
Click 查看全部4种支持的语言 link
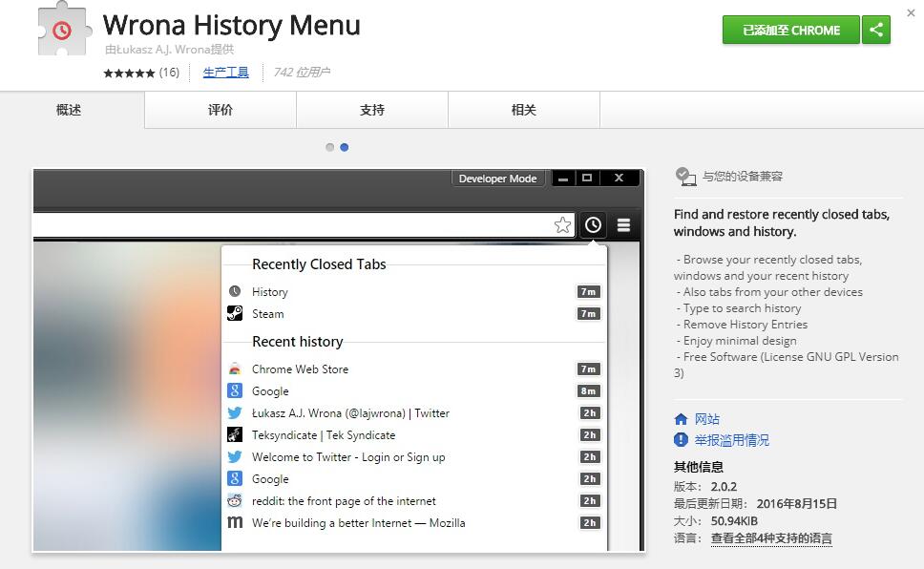point(771,538)
